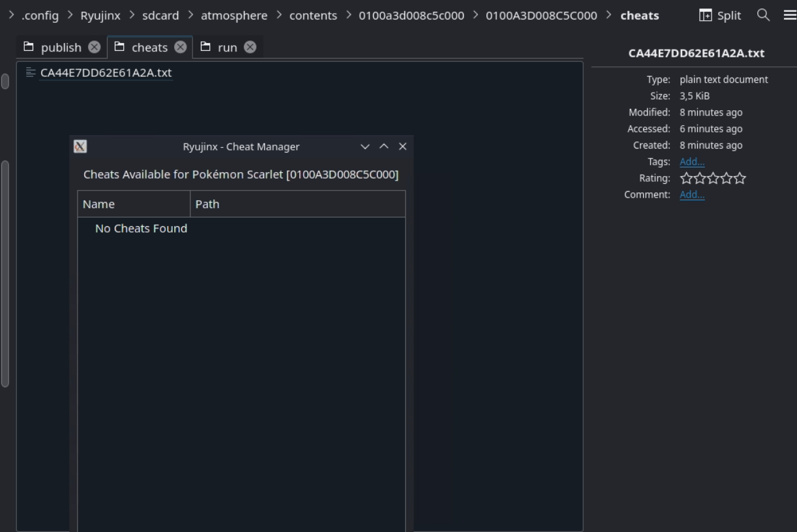
Task: Go to Ryujinx folder in breadcrumb
Action: [100, 15]
